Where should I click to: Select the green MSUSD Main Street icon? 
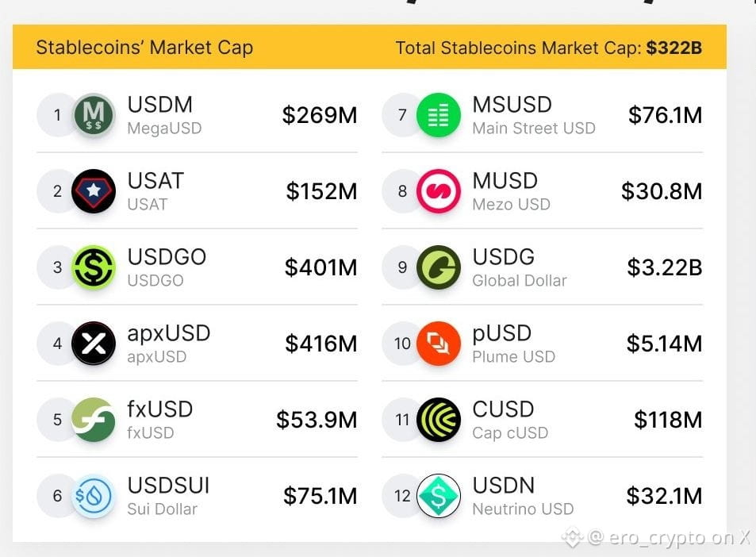coord(438,115)
